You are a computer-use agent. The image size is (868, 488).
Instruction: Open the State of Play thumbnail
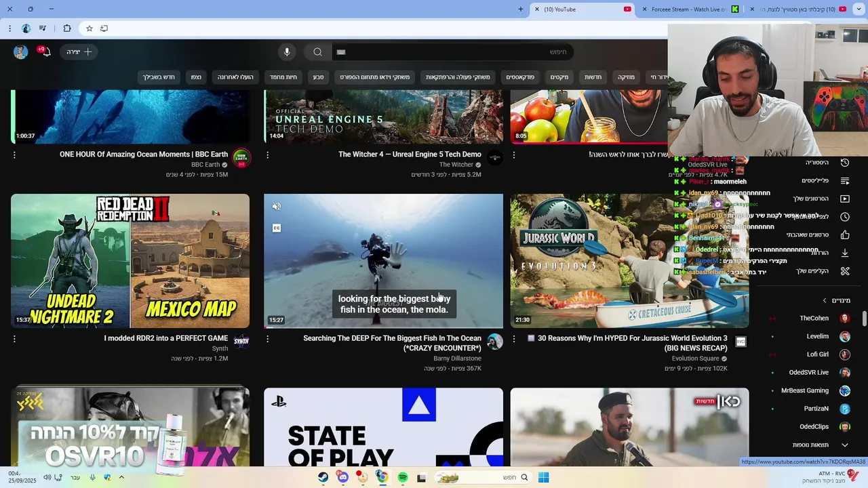tap(383, 427)
